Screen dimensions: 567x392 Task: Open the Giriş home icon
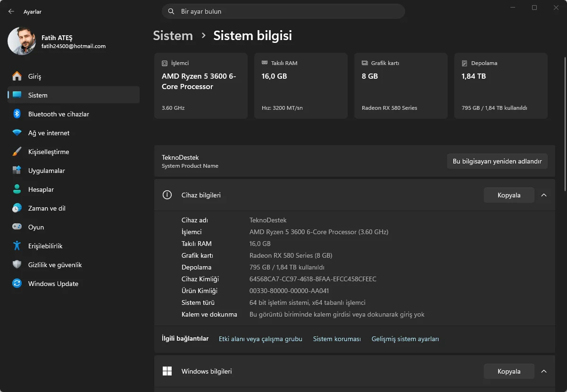[x=17, y=76]
